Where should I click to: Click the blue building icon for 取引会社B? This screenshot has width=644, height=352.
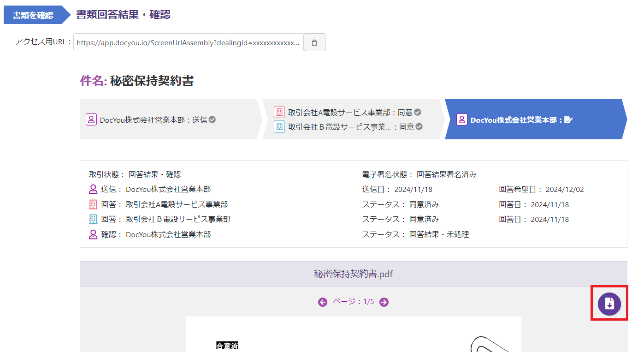click(x=279, y=126)
